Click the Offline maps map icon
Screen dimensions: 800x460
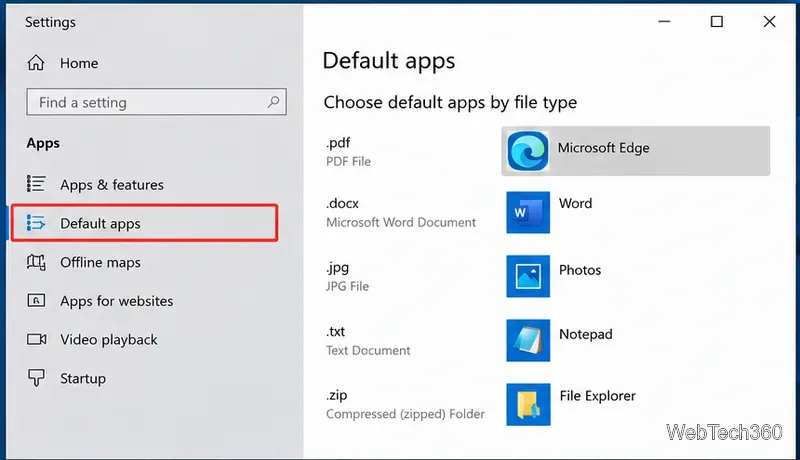tap(36, 262)
